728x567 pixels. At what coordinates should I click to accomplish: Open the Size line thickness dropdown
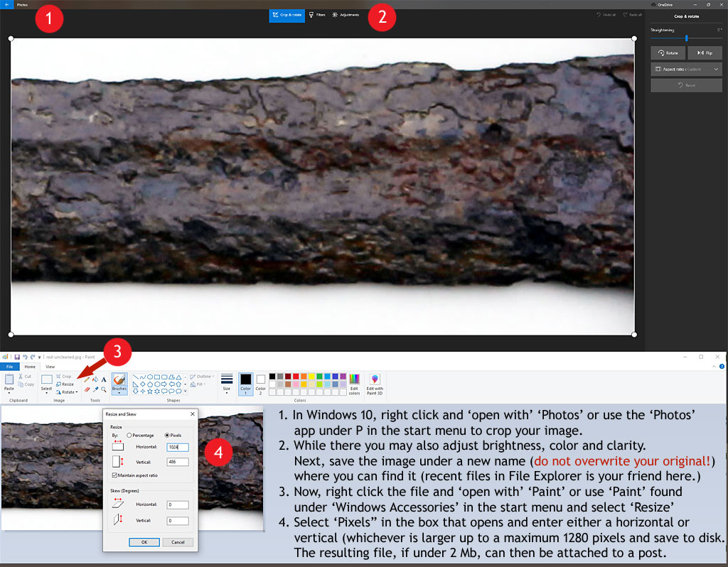227,384
